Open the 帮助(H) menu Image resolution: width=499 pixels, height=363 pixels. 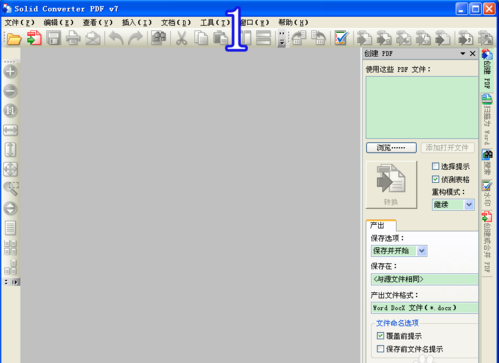293,23
